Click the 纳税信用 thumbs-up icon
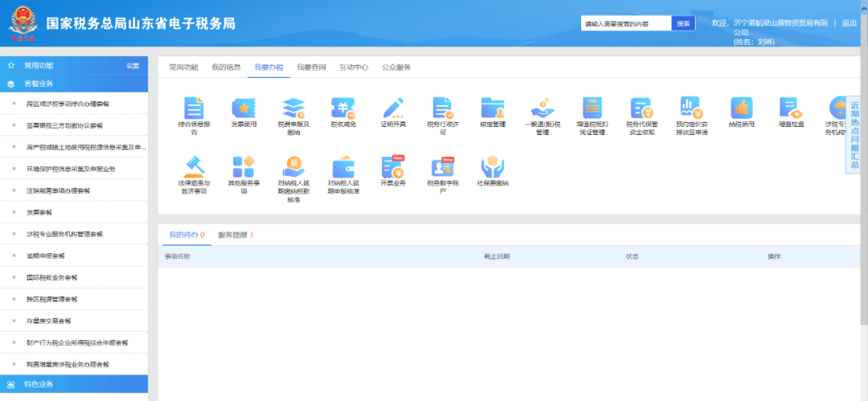This screenshot has height=401, width=868. point(741,108)
